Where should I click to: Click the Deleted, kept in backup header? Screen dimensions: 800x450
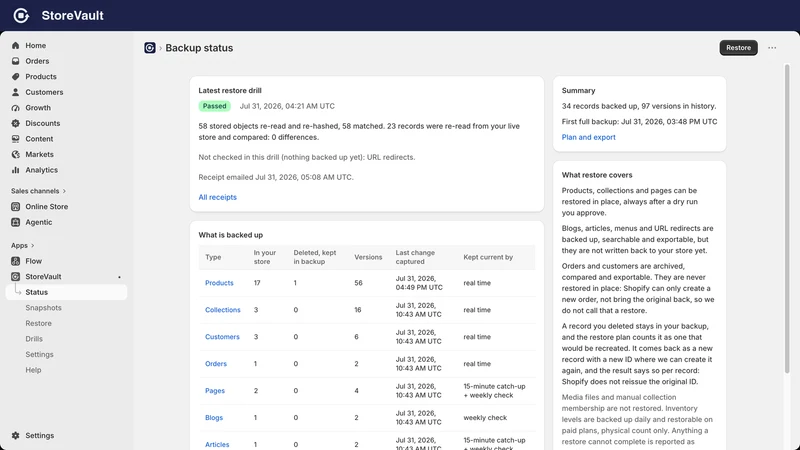[x=315, y=257]
